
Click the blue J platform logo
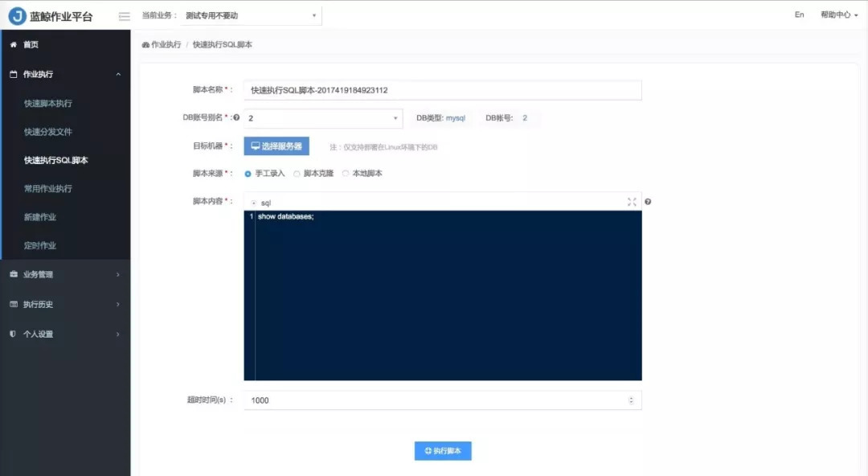coord(17,16)
